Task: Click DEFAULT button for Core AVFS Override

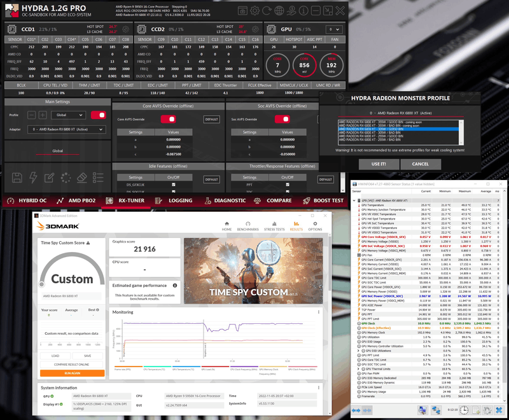Action: tap(211, 120)
